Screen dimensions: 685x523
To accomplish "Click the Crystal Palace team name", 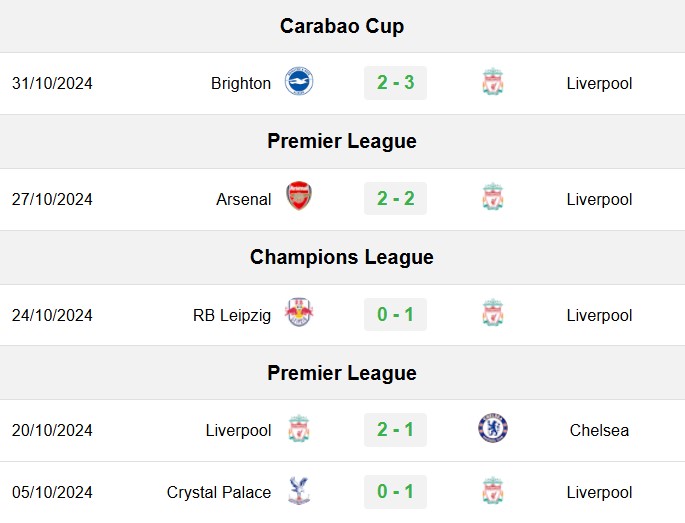I will [x=219, y=492].
